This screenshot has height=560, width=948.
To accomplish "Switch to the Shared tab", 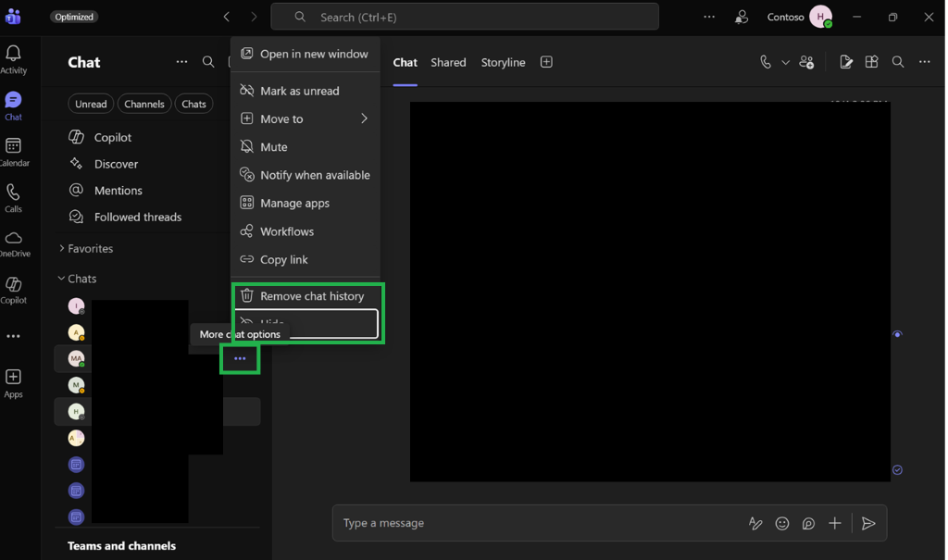I will pyautogui.click(x=449, y=62).
